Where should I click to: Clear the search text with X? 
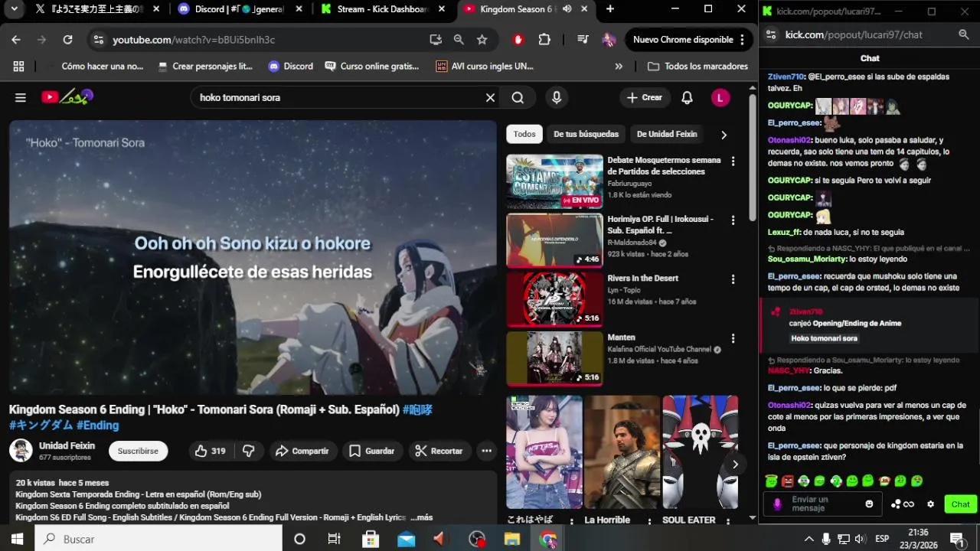490,97
